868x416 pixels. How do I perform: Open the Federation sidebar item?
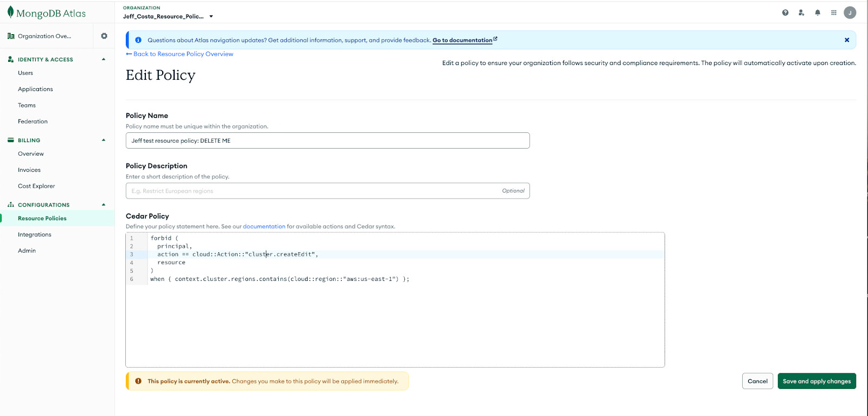click(33, 121)
